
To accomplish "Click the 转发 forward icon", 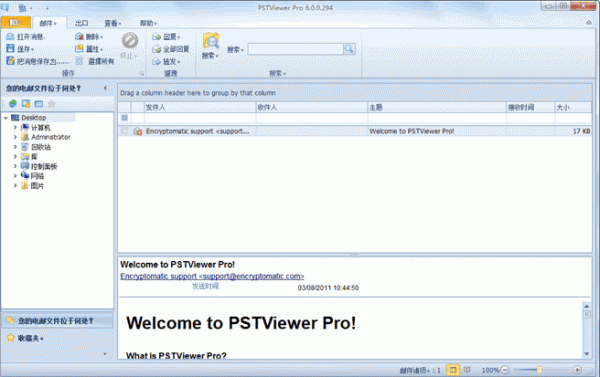I will 156,61.
